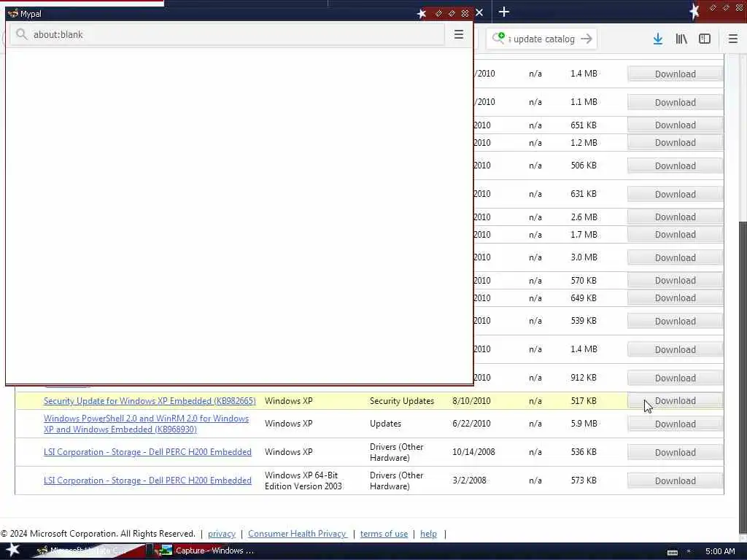
Task: Download the 649 KB update
Action: (x=675, y=297)
